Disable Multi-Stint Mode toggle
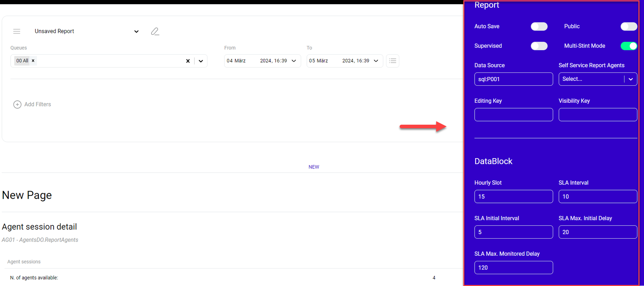The image size is (644, 286). coord(629,46)
